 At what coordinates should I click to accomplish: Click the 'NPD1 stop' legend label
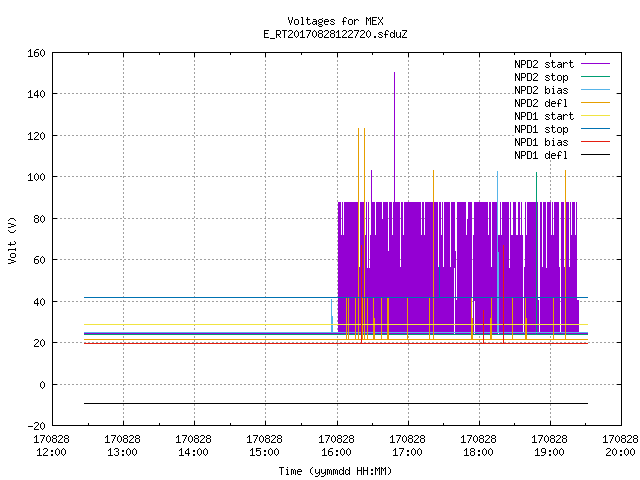point(541,129)
